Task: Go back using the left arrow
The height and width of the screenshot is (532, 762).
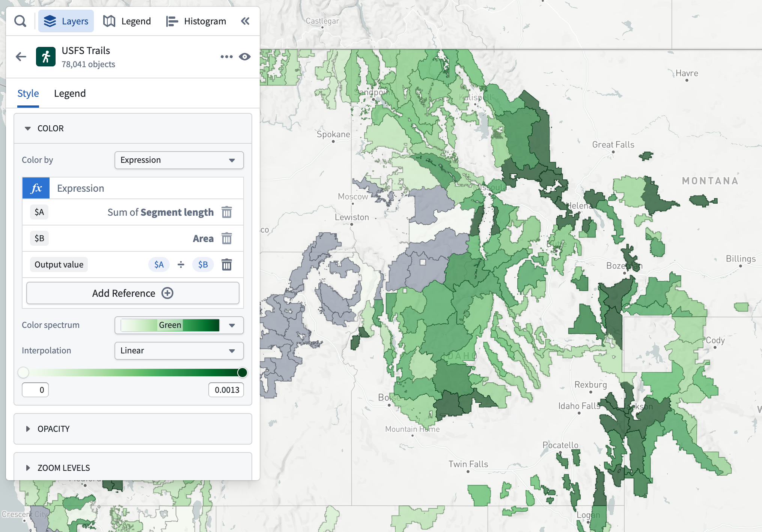Action: pos(21,57)
